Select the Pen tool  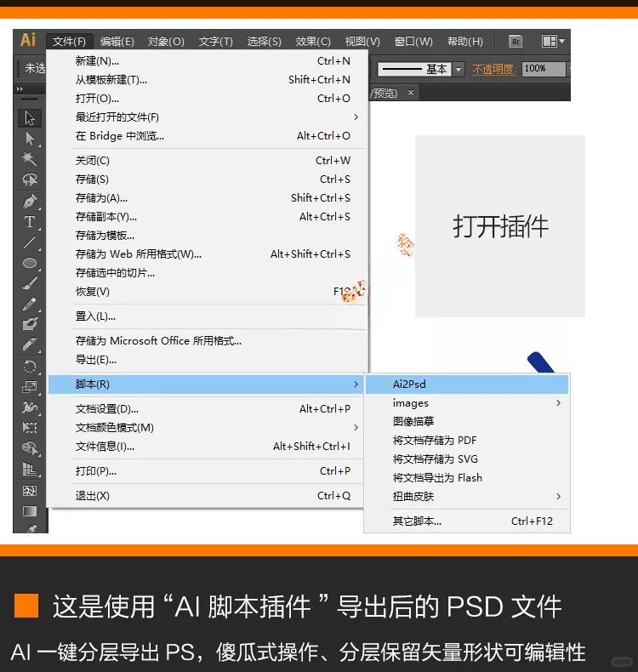(30, 201)
